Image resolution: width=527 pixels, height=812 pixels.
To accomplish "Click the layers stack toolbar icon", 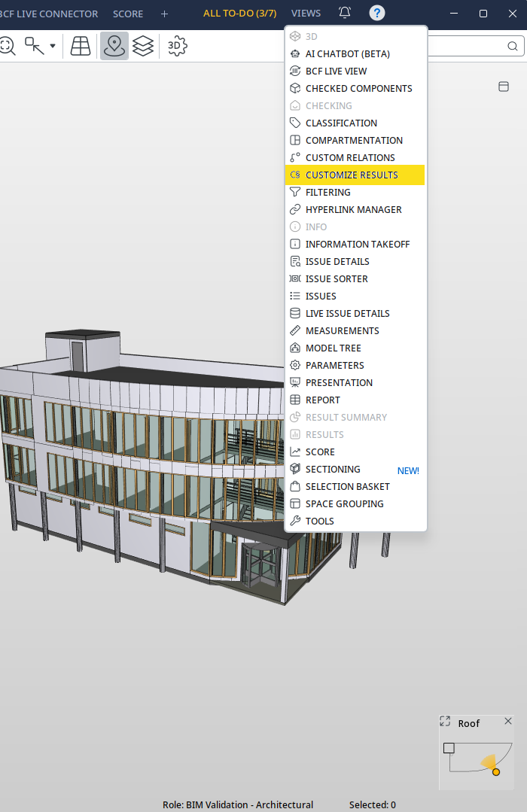I will pos(143,46).
